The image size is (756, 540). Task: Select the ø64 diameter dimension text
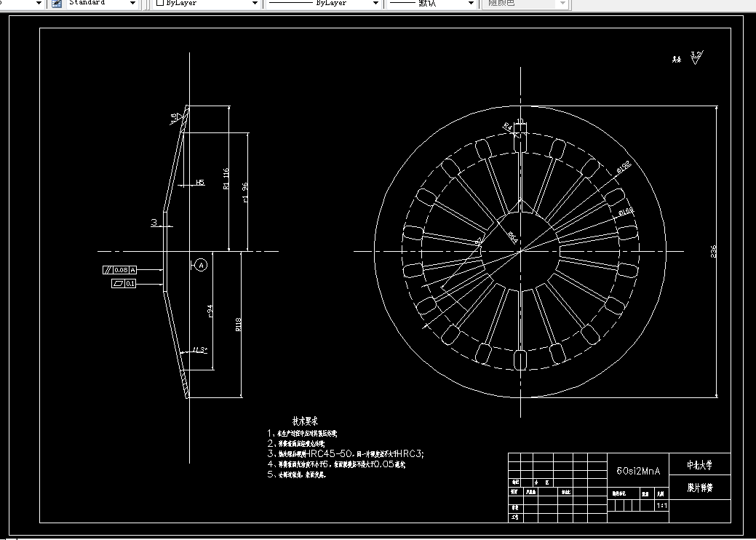click(512, 238)
